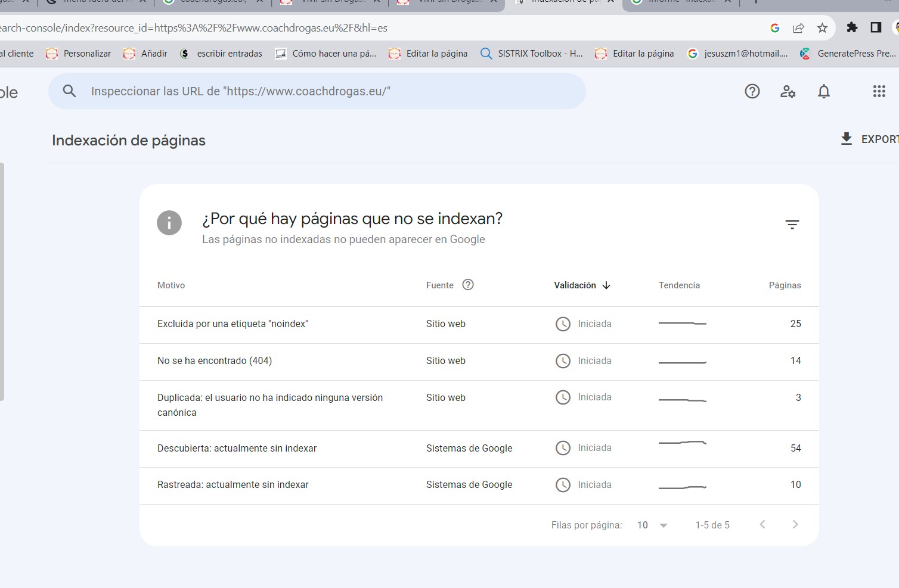Open row Descubierta: actualmente sin indexar
The width and height of the screenshot is (899, 588).
(x=479, y=449)
